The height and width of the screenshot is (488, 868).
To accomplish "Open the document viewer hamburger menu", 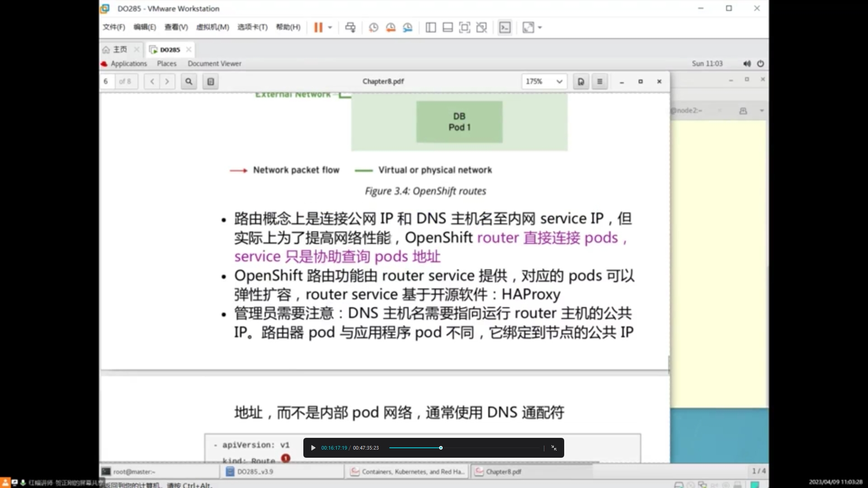I will point(599,81).
